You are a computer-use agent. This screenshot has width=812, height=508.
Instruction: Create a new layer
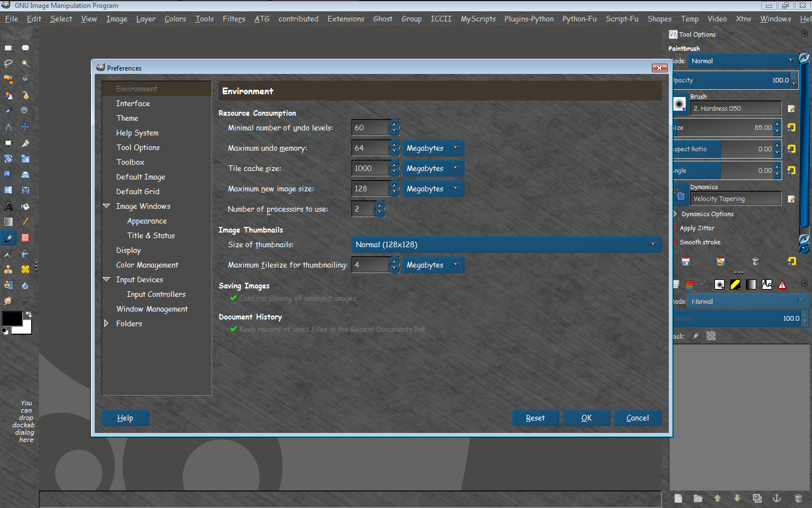(x=678, y=498)
